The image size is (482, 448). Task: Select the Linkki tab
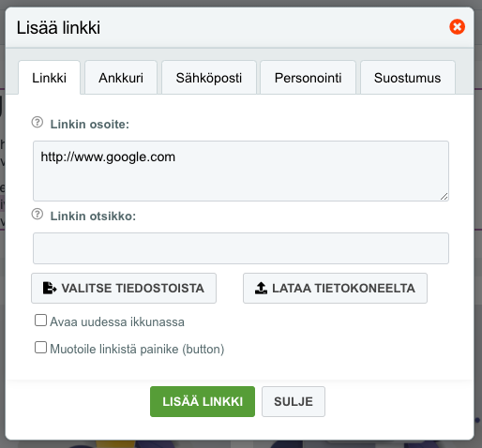tap(50, 78)
